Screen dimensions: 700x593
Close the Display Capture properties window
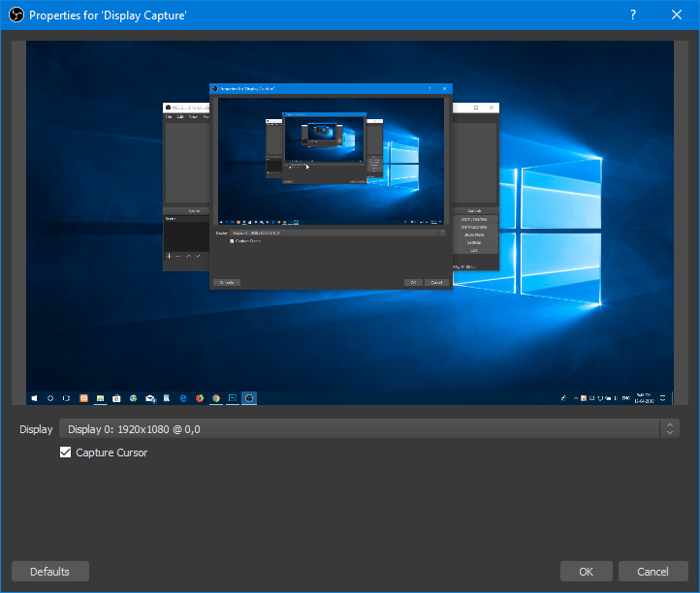(x=677, y=16)
